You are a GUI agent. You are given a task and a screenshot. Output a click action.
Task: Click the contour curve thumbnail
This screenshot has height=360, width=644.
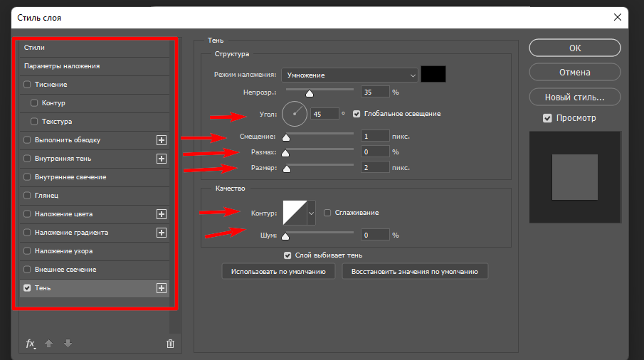click(295, 213)
